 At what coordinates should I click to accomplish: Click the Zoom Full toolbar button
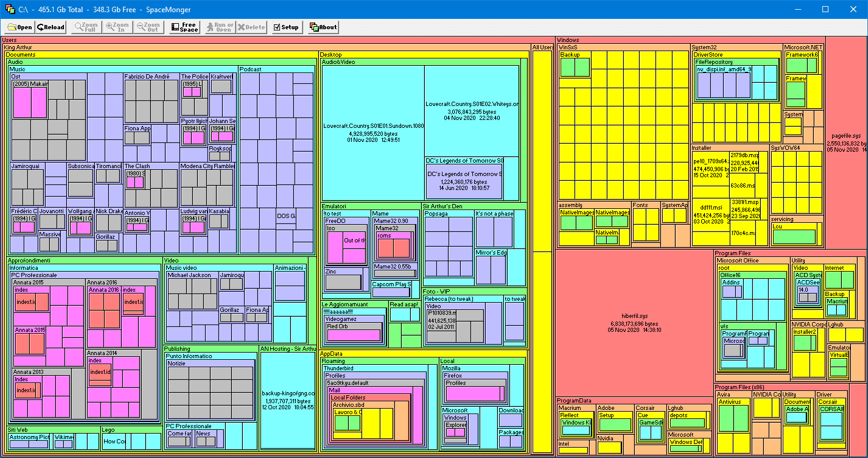coord(85,27)
